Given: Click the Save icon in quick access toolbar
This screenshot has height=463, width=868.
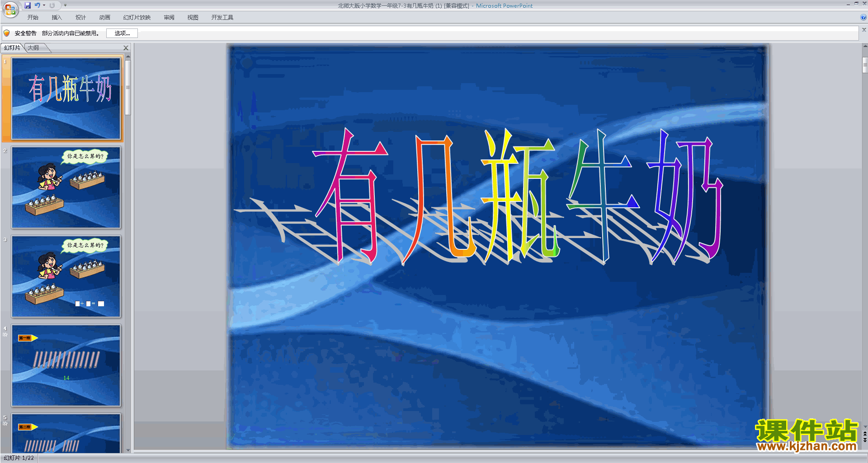Looking at the screenshot, I should 28,5.
